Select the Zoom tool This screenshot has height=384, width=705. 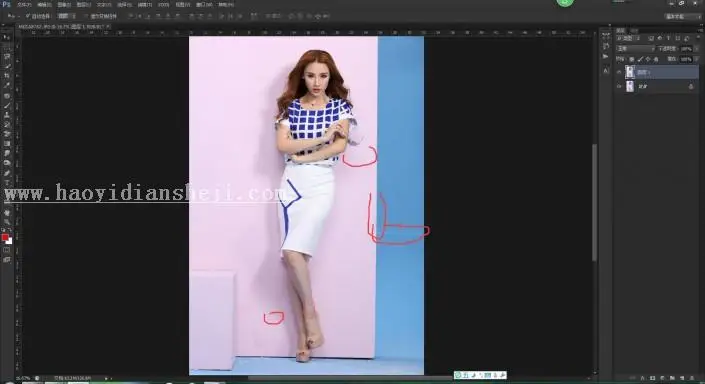(7, 222)
